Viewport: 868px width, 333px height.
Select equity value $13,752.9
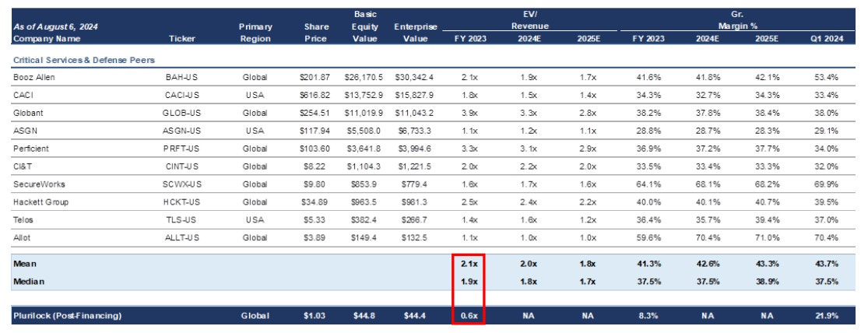(x=363, y=95)
